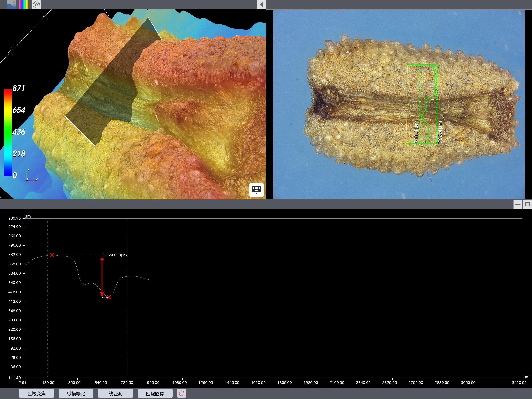Click the 线匹配 button
532x399 pixels.
click(x=116, y=393)
